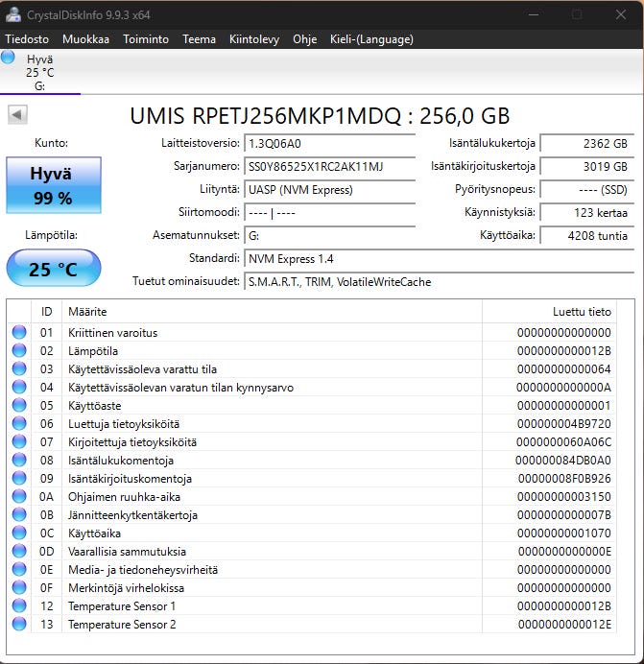Click the status orb for Kriittinen varoitus row
644x664 pixels.
pyautogui.click(x=19, y=332)
